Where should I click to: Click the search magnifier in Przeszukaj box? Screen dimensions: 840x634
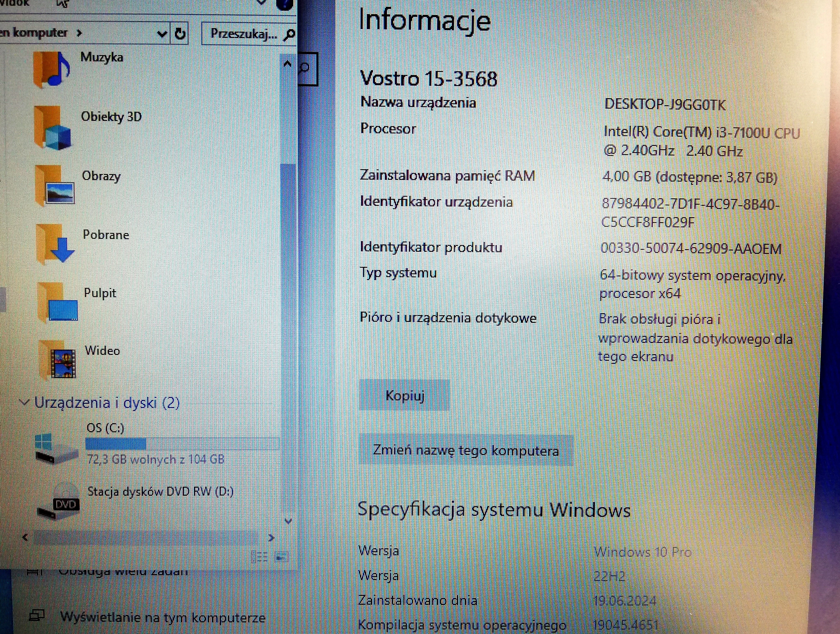click(x=289, y=34)
